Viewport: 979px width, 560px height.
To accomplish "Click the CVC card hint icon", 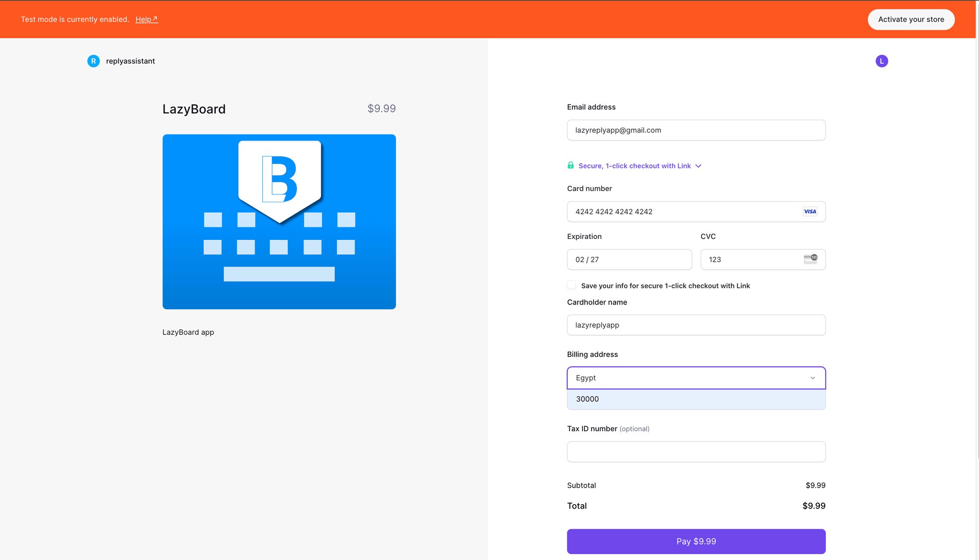I will (810, 259).
